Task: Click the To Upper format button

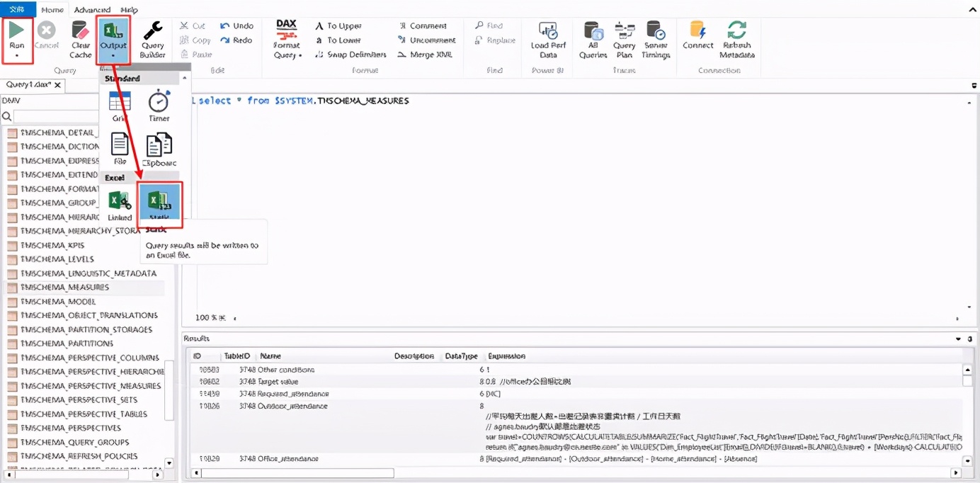Action: [x=338, y=26]
